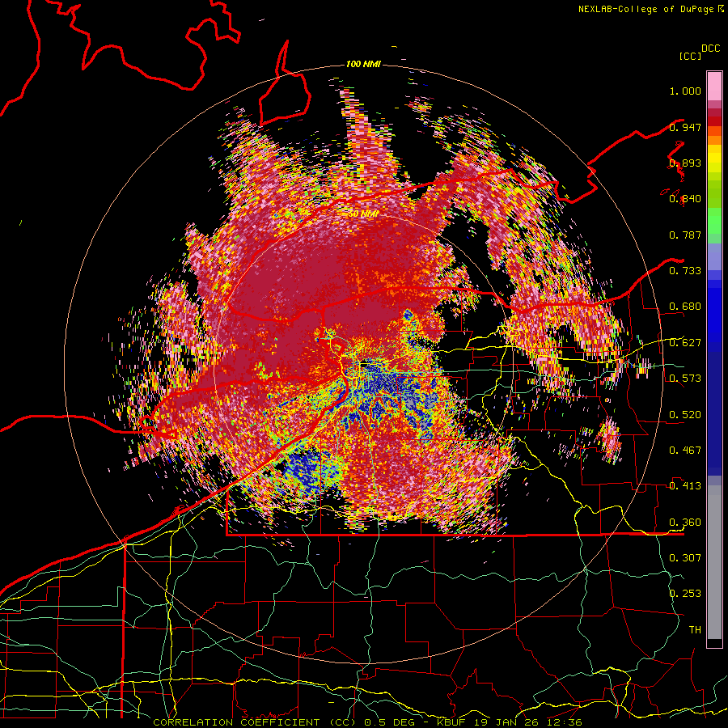Click the 0.840 legend value
Screen dimensions: 728x728
pyautogui.click(x=685, y=199)
